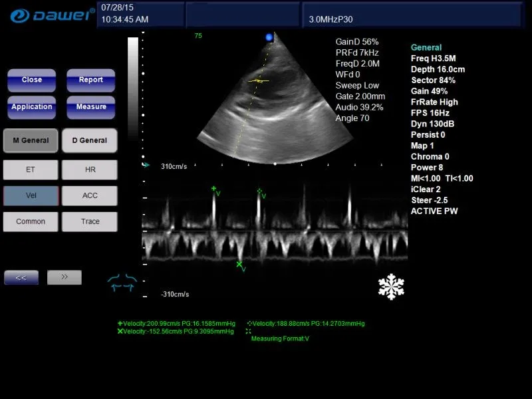Click the curved arrows icon beside the spectrum
Viewport: 532px width, 399px height.
[122, 282]
